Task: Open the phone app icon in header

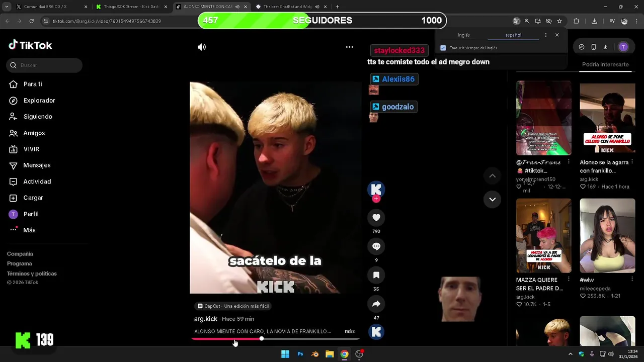Action: (x=593, y=47)
